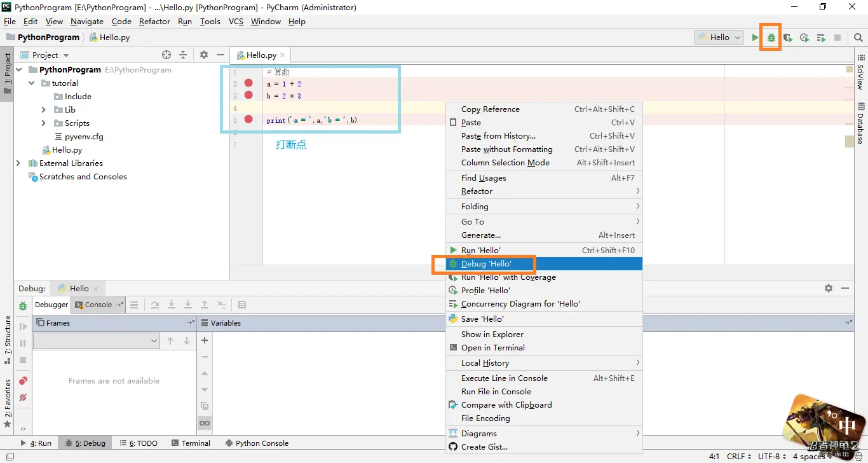Click Evaluate Expression calculator icon
The width and height of the screenshot is (868, 463).
pyautogui.click(x=242, y=305)
